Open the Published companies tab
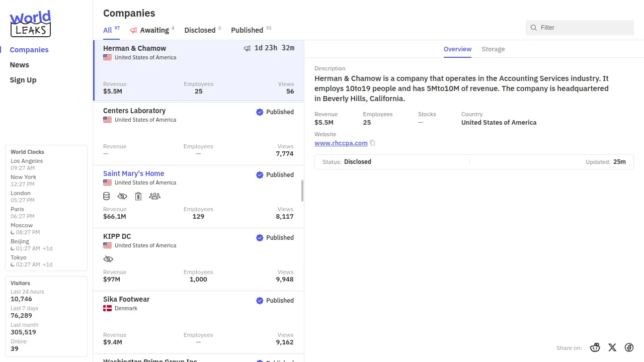 click(x=247, y=30)
